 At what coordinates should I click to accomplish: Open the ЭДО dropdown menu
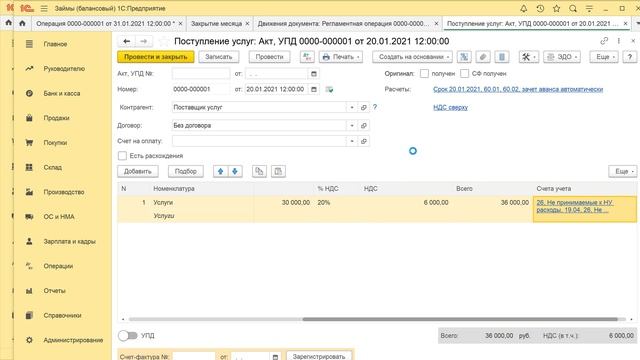(x=562, y=57)
